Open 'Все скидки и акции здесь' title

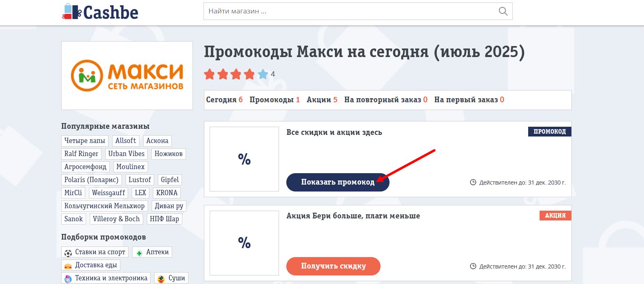point(334,132)
